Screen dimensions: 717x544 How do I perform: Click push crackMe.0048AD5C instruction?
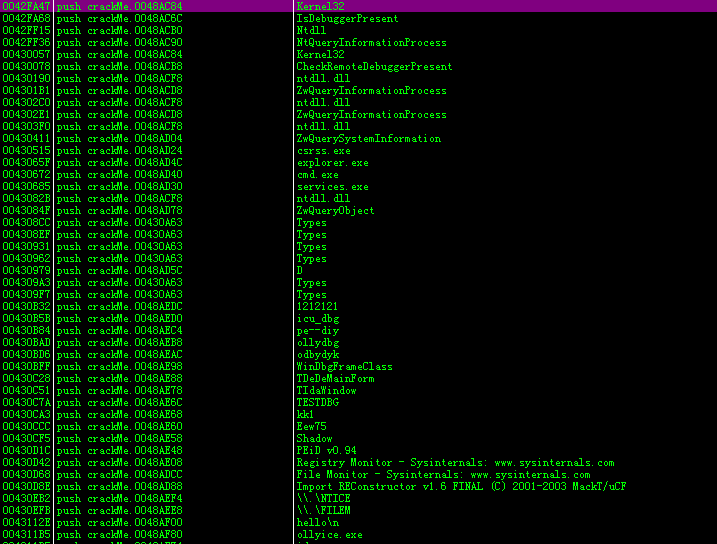[119, 271]
